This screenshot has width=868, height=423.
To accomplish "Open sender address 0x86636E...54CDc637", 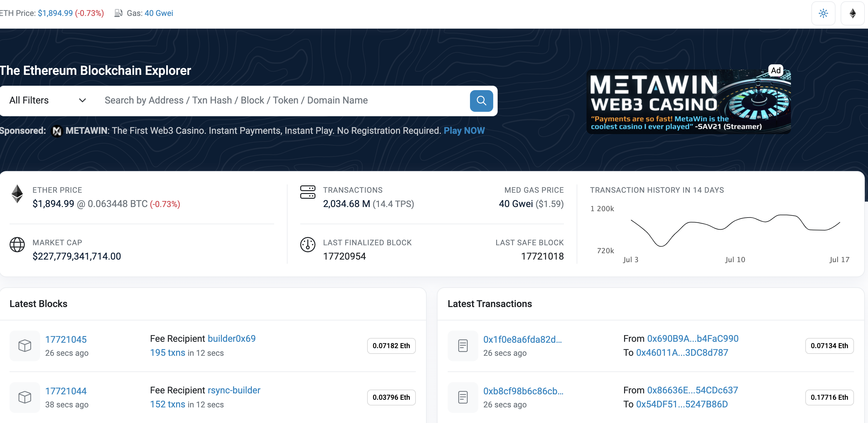I will (692, 390).
